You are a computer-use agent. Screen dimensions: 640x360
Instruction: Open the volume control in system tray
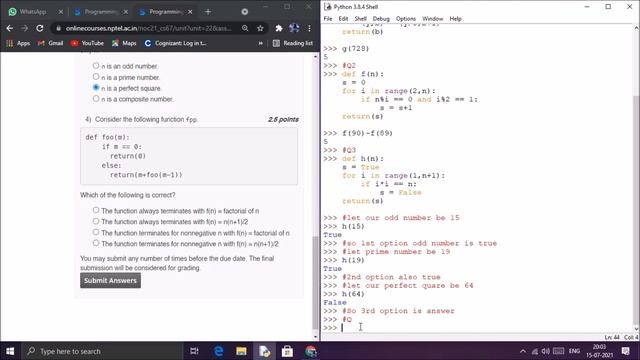[x=545, y=351]
